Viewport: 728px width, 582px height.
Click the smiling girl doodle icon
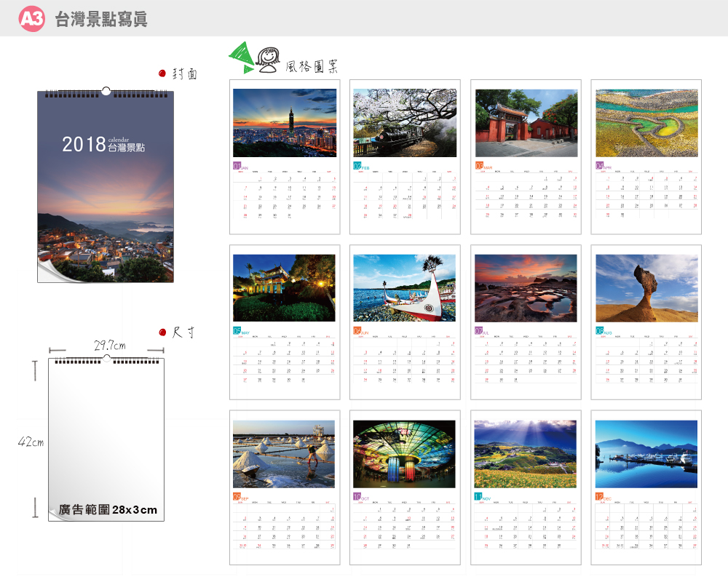click(x=269, y=60)
